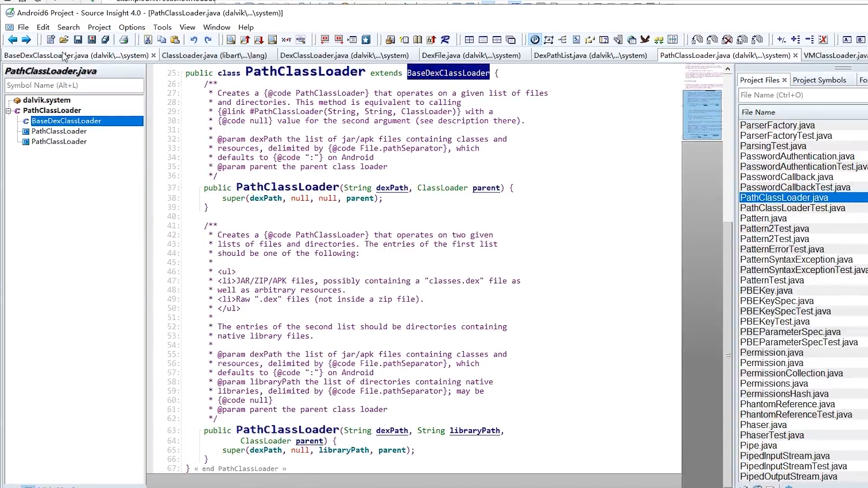Switch to the Project Symbols panel tab
This screenshot has width=868, height=488.
coord(819,80)
